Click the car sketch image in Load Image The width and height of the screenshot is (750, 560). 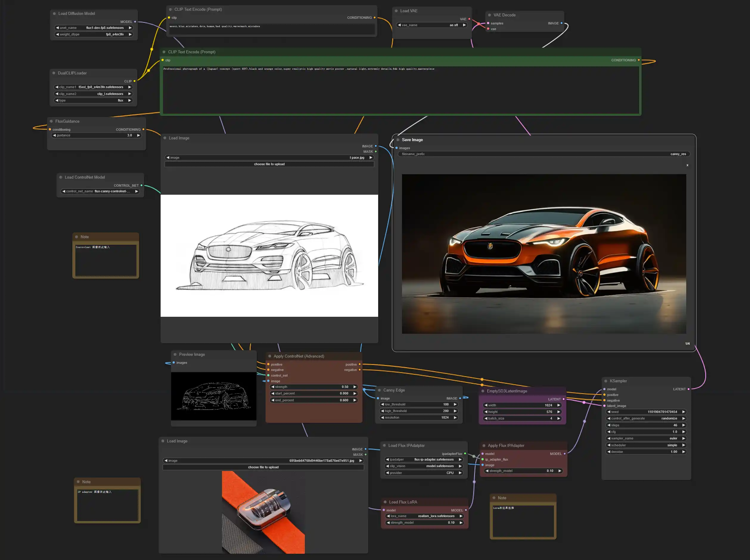point(269,256)
